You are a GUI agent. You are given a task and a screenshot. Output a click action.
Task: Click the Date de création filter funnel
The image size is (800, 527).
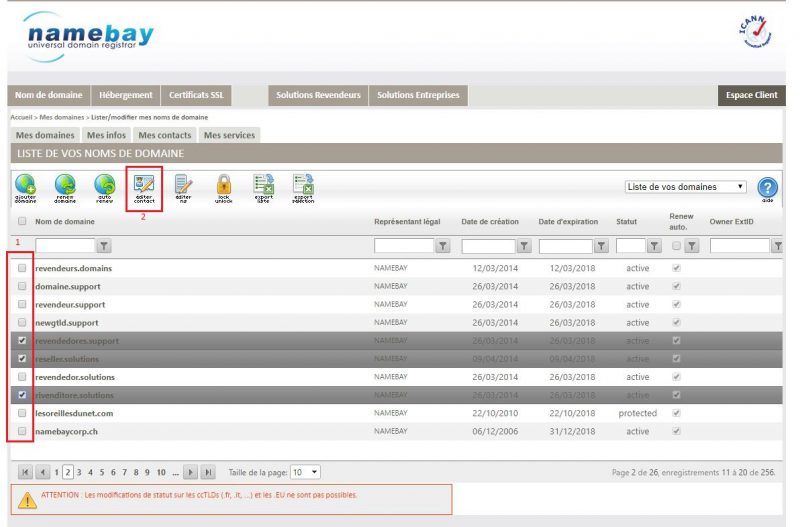[523, 246]
